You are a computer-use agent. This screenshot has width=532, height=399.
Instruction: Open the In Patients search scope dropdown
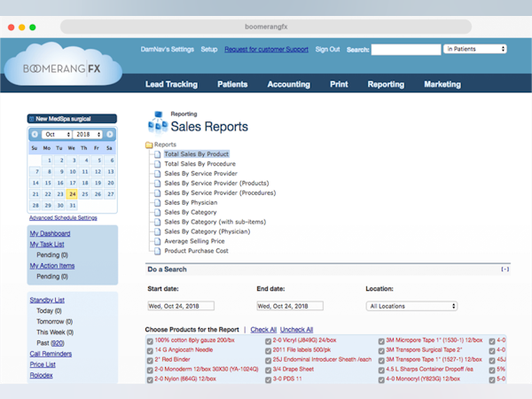point(475,49)
